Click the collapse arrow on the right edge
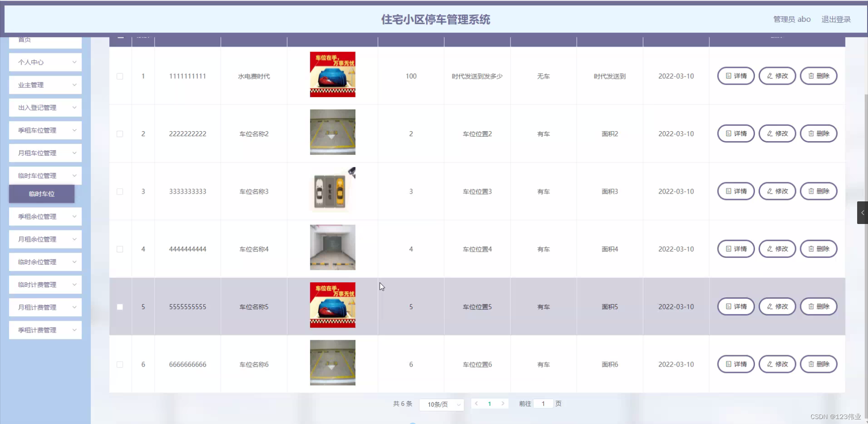This screenshot has width=868, height=424. pyautogui.click(x=863, y=213)
